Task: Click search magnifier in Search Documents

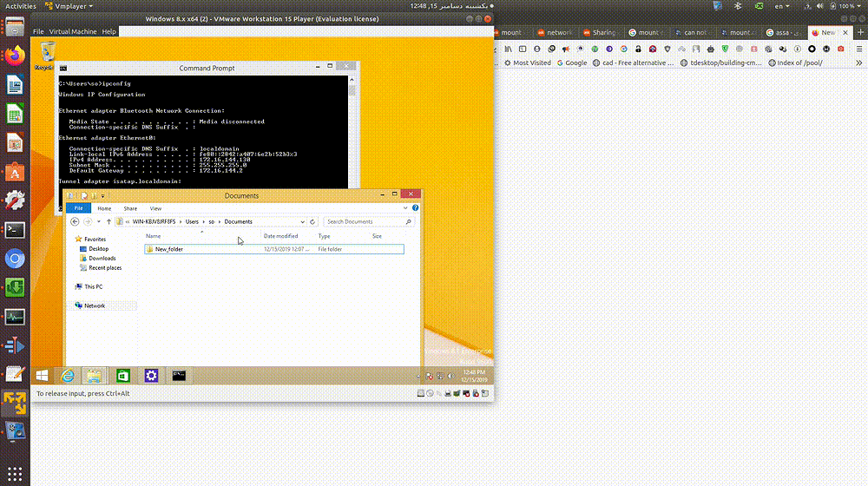Action: click(x=408, y=221)
